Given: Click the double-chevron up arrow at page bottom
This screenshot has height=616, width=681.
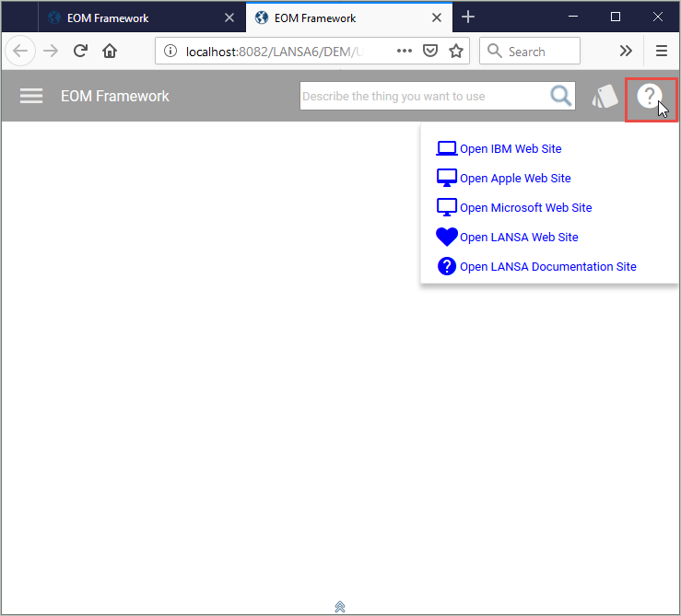Looking at the screenshot, I should (x=340, y=607).
